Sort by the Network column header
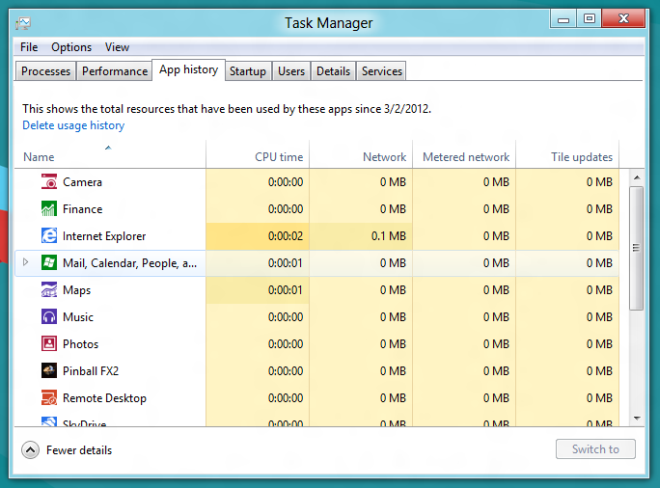Viewport: 660px width, 488px height. [x=361, y=155]
